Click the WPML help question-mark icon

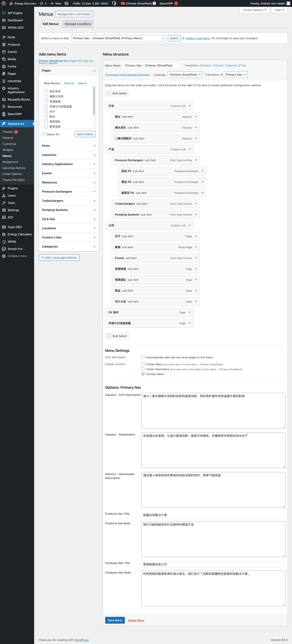point(154,4)
